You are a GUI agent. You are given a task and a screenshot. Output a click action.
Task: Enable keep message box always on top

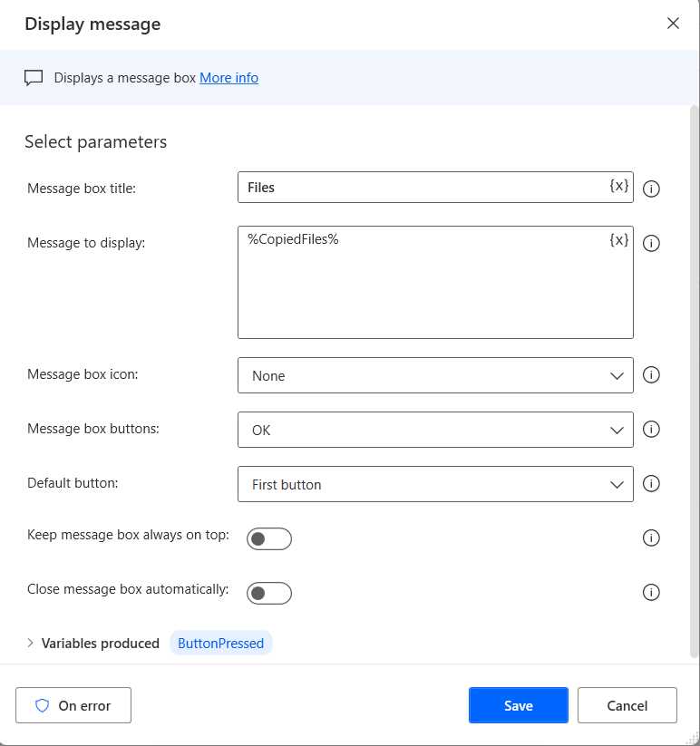[x=269, y=538]
